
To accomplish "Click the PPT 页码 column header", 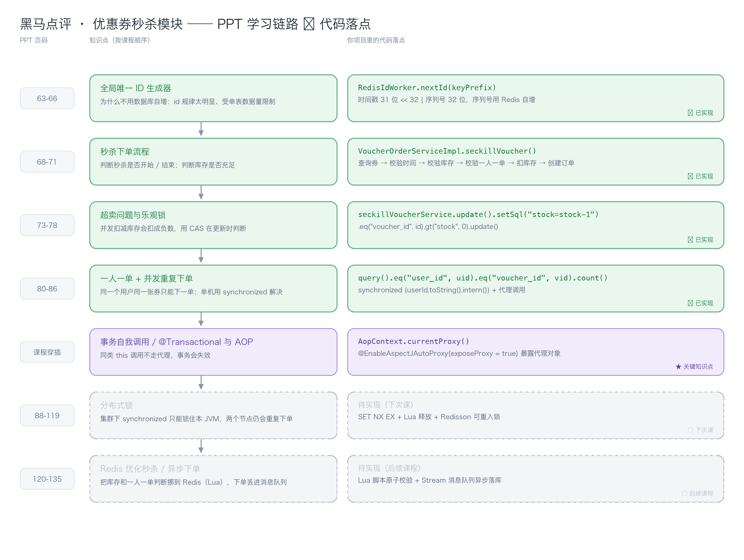I will [34, 40].
